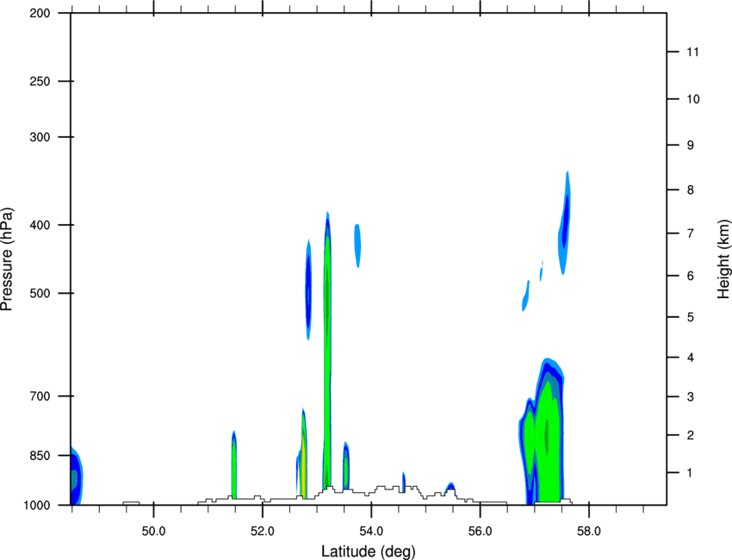Click the 700 pressure tick label
Screen dimensions: 732x560
pyautogui.click(x=40, y=396)
